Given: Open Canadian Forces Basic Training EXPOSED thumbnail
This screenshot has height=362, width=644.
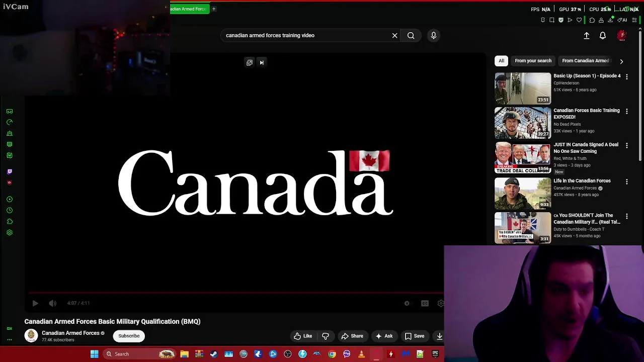Looking at the screenshot, I should 523,123.
